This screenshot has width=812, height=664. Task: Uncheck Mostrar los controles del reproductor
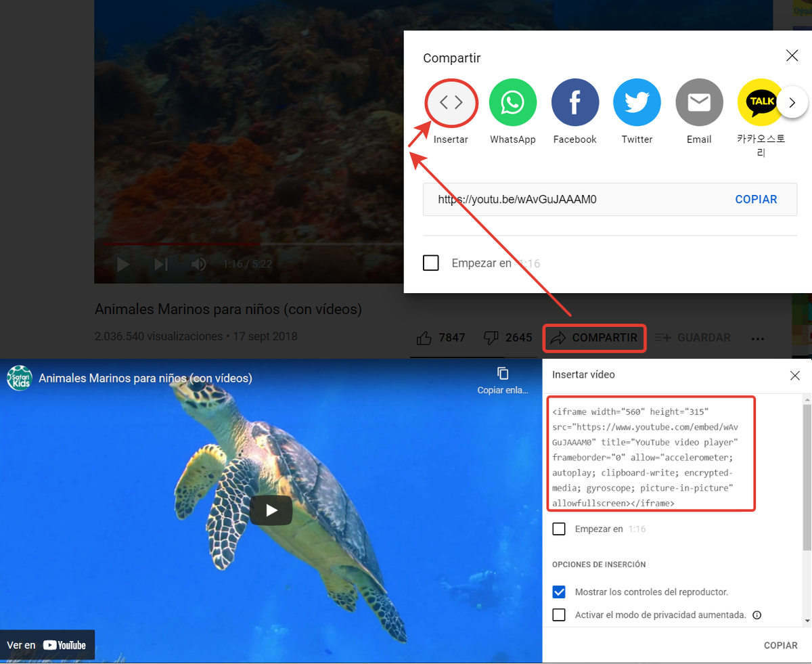tap(559, 592)
